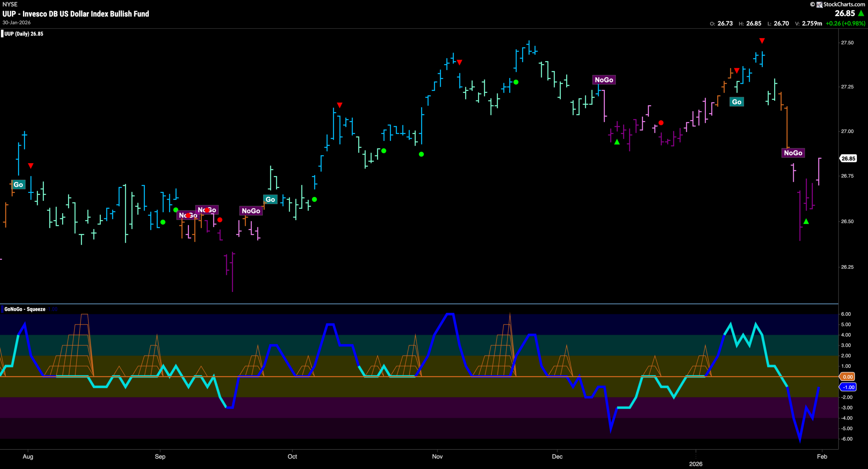This screenshot has width=868, height=469.
Task: Click the NoGo label at the January decline
Action: pos(793,153)
